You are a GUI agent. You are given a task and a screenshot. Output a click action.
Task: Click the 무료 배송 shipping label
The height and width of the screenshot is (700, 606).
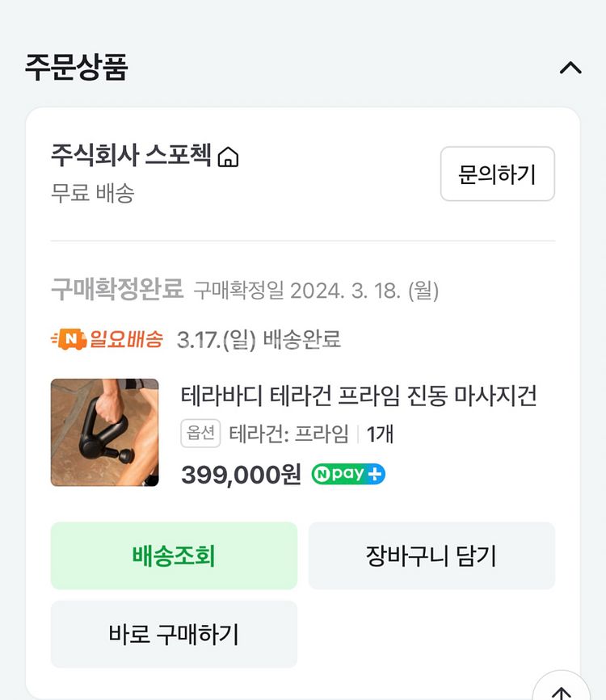pyautogui.click(x=92, y=194)
